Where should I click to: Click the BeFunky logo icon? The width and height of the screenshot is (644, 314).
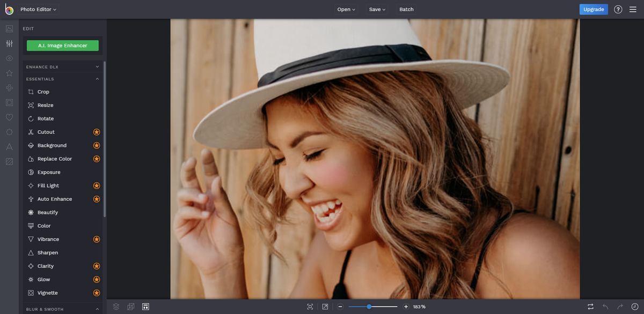[x=9, y=9]
